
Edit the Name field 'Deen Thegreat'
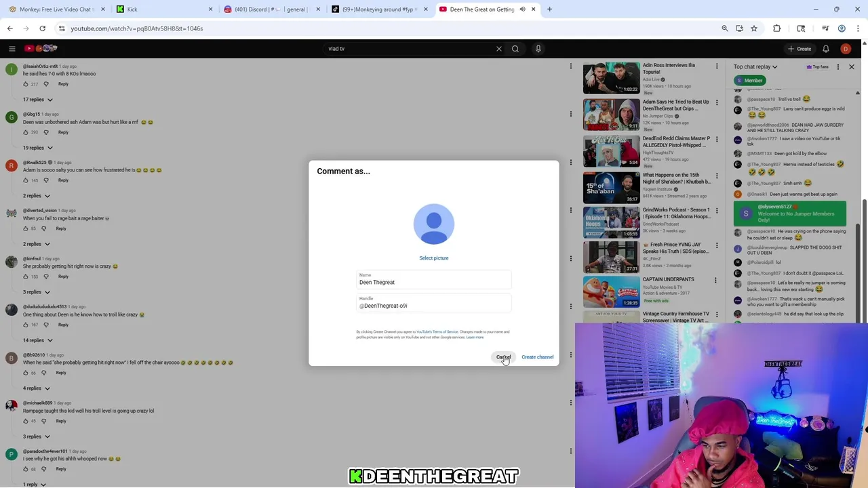coord(434,279)
